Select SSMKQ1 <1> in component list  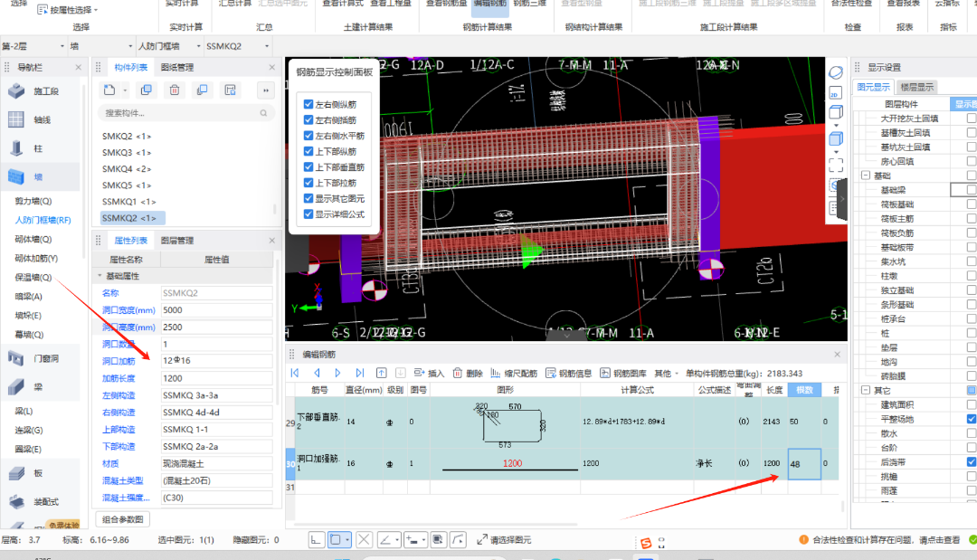129,202
